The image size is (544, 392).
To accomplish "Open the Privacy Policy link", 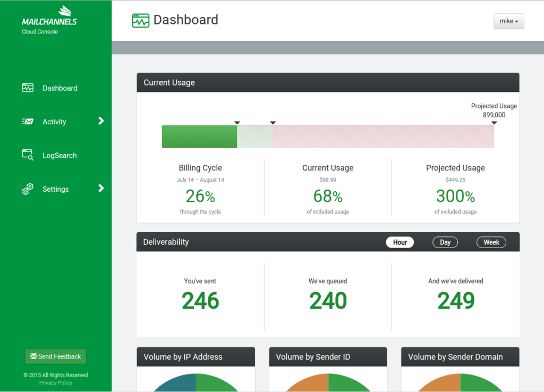I will click(55, 382).
